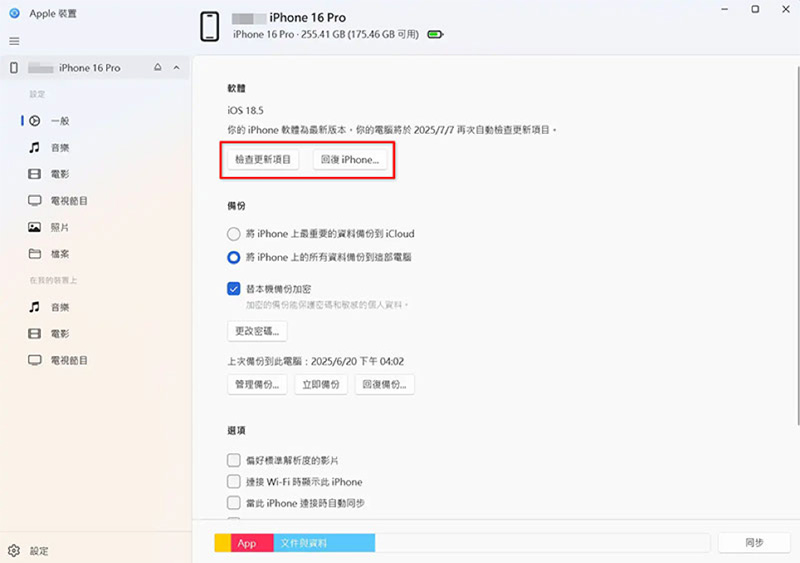Open 電視節目 under 在我的裝置上
Image resolution: width=800 pixels, height=563 pixels.
pyautogui.click(x=69, y=360)
